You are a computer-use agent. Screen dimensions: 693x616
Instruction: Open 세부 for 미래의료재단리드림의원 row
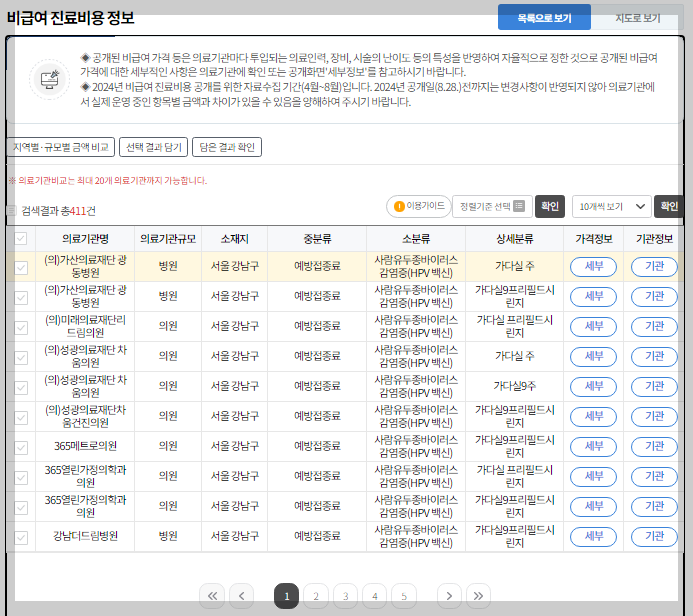point(594,327)
